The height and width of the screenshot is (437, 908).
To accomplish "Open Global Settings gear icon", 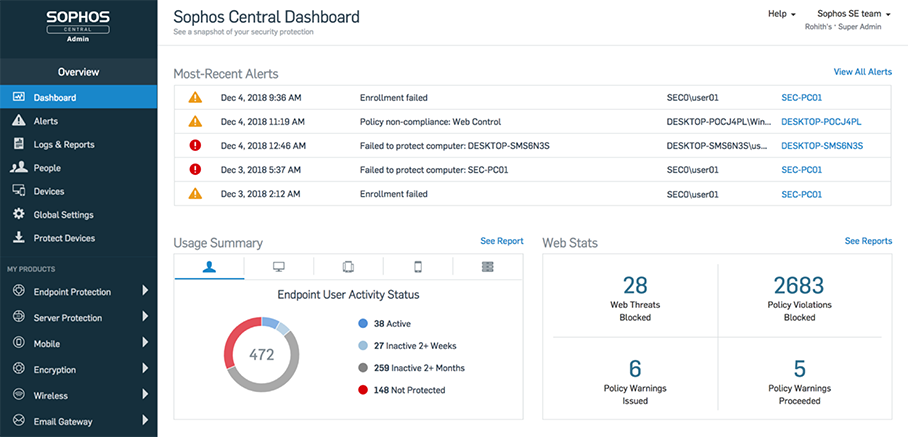I will click(18, 214).
